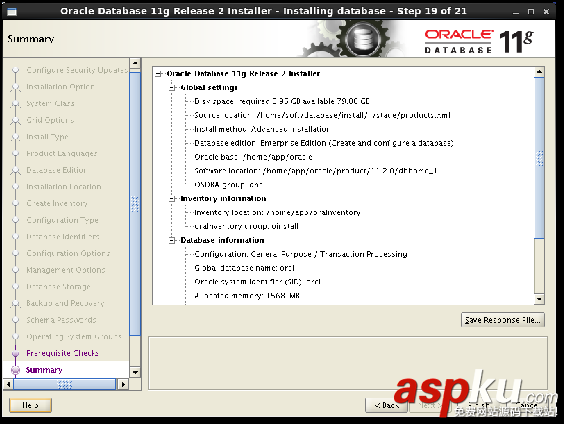Screen dimensions: 564x424
Task: Collapse the Inventory information tree node
Action: click(173, 199)
